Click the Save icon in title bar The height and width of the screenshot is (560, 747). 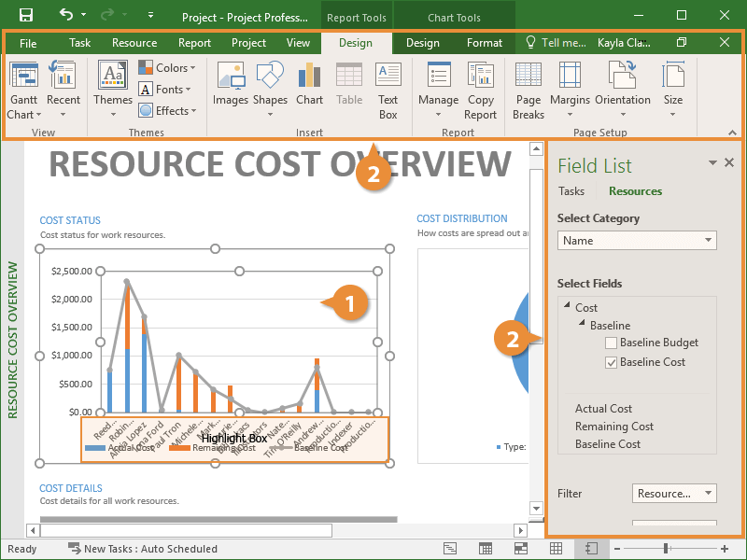[25, 15]
